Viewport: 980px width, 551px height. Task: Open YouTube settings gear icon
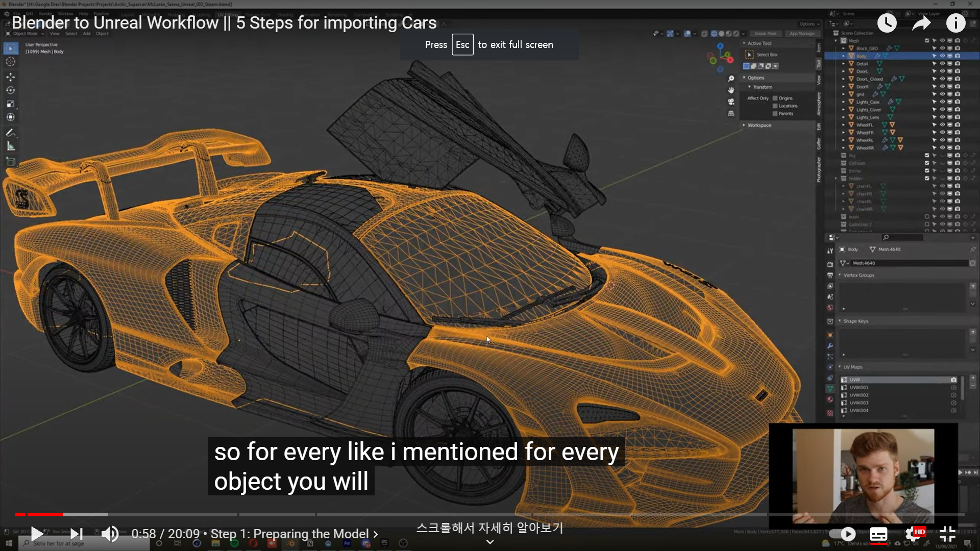912,534
